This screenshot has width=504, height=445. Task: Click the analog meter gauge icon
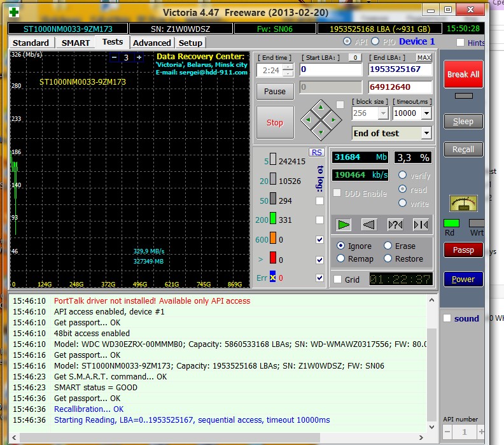point(463,203)
